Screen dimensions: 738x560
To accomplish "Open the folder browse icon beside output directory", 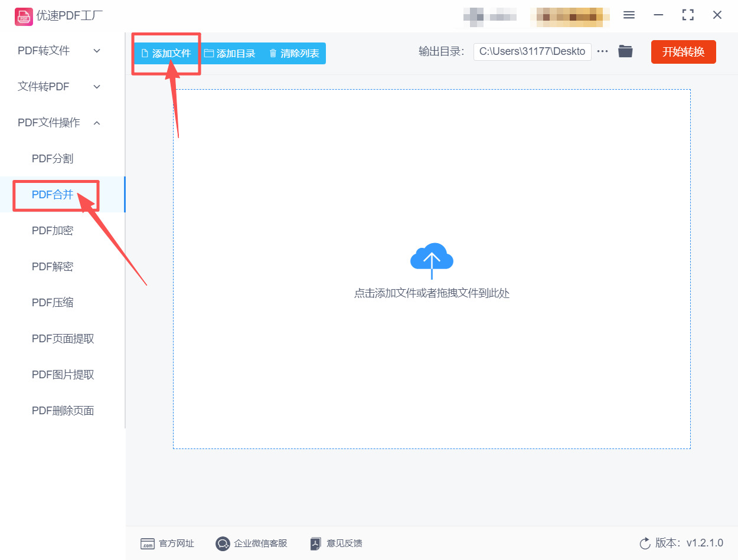I will click(x=625, y=51).
